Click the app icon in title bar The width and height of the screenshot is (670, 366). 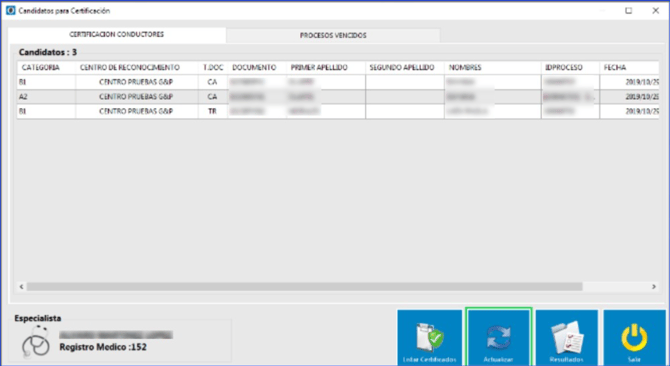(11, 11)
